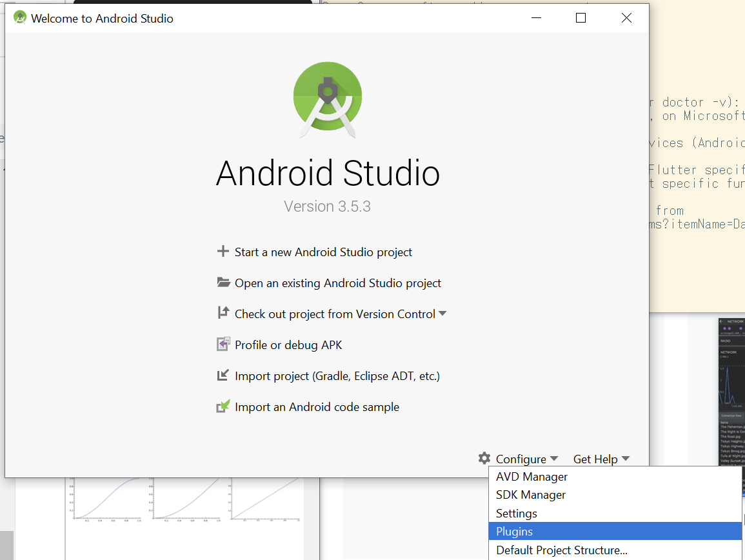Image resolution: width=745 pixels, height=560 pixels.
Task: Minimize the Welcome to Android Studio window
Action: (x=537, y=18)
